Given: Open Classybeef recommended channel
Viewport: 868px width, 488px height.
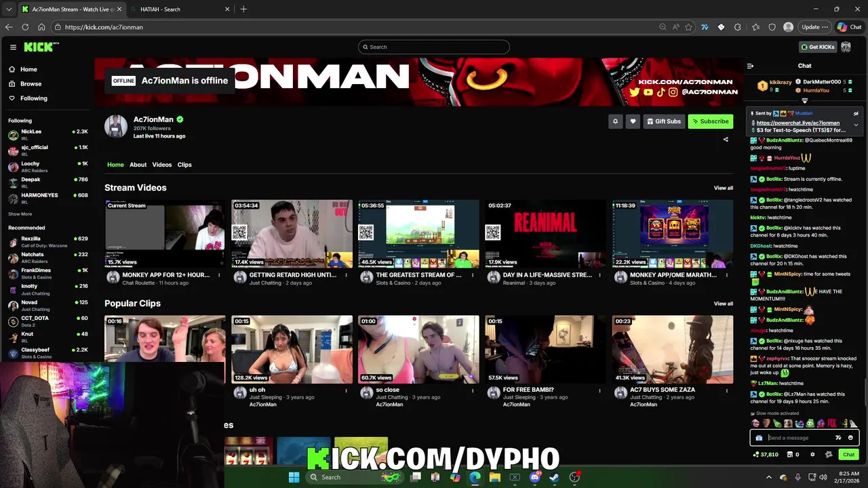Looking at the screenshot, I should tap(47, 352).
